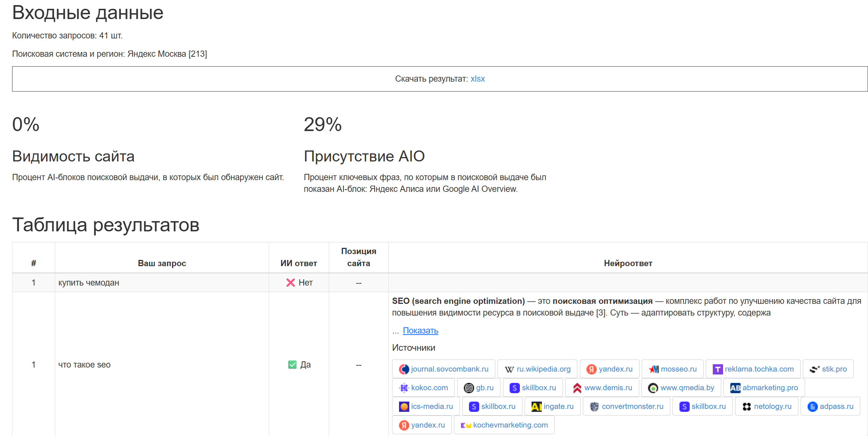Click the green checkmark next to Да
868x436 pixels.
click(291, 365)
